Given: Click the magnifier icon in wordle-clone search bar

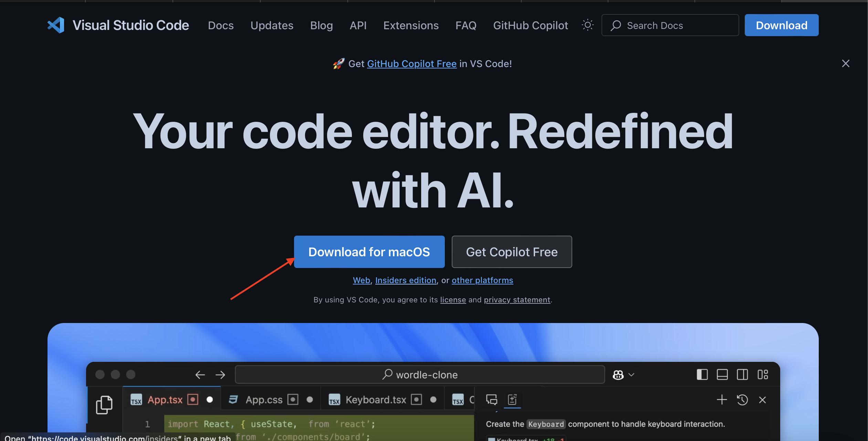Looking at the screenshot, I should tap(387, 374).
